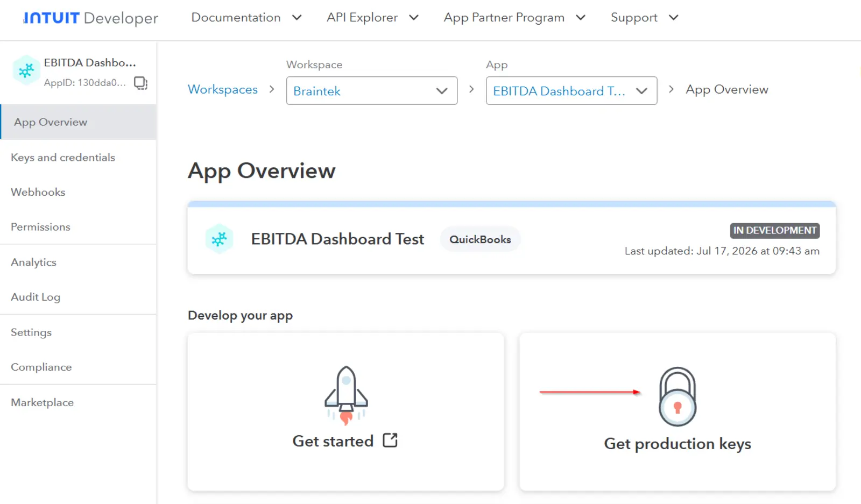This screenshot has width=861, height=504.
Task: Click the padlock icon for production keys
Action: pos(677,396)
